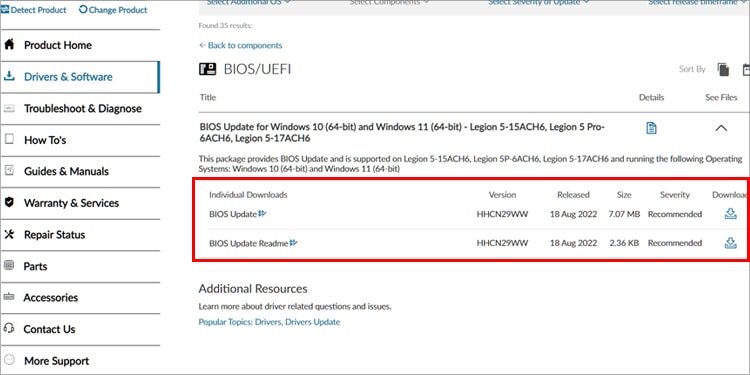Click checksum icon beside BIOS Update Readme
This screenshot has height=375, width=750.
(x=293, y=243)
